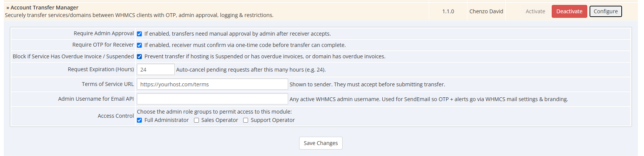Check the Support Operator access checkbox
The image size is (644, 156).
click(x=246, y=120)
